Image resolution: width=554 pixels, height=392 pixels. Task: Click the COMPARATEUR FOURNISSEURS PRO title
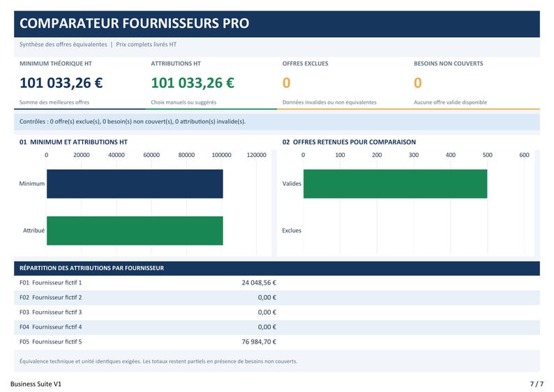click(134, 23)
